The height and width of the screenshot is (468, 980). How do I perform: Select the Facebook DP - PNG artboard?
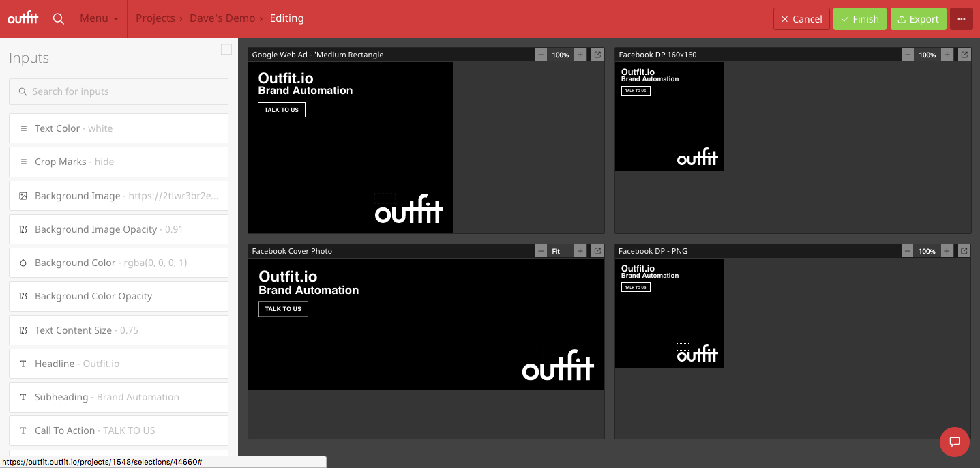click(670, 313)
